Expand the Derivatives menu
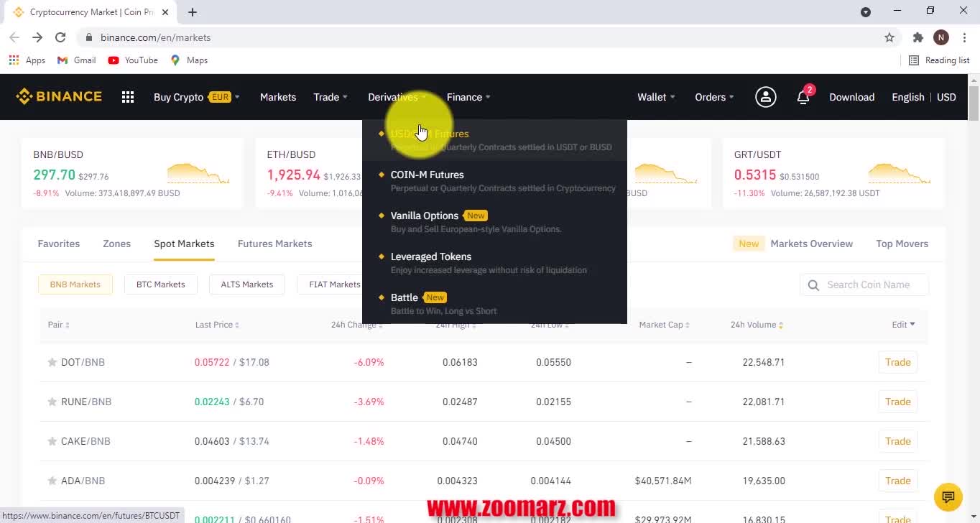Image resolution: width=980 pixels, height=523 pixels. click(397, 97)
